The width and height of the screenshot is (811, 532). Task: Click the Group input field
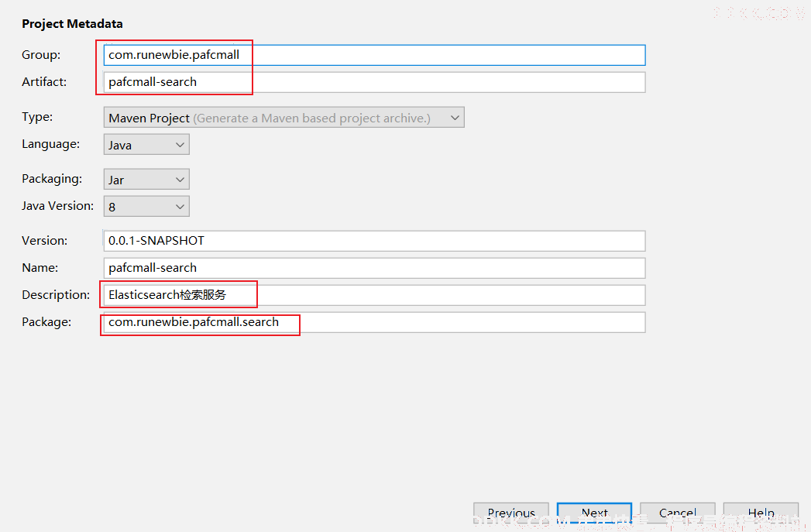(x=374, y=55)
